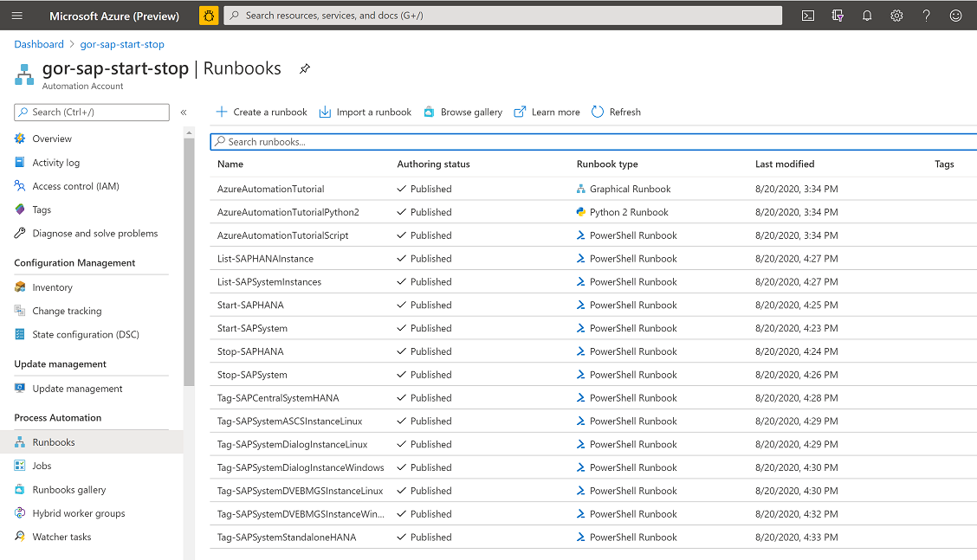Click Microsoft Azure (Preview) home title
Viewport: 977px width, 560px height.
pos(114,16)
